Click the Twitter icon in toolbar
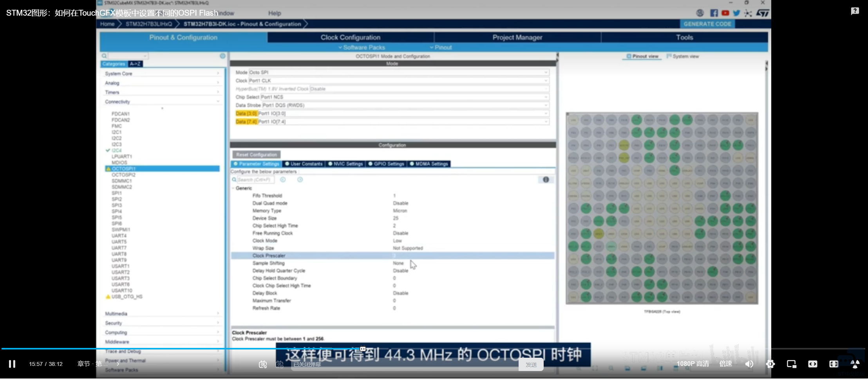 (x=736, y=13)
